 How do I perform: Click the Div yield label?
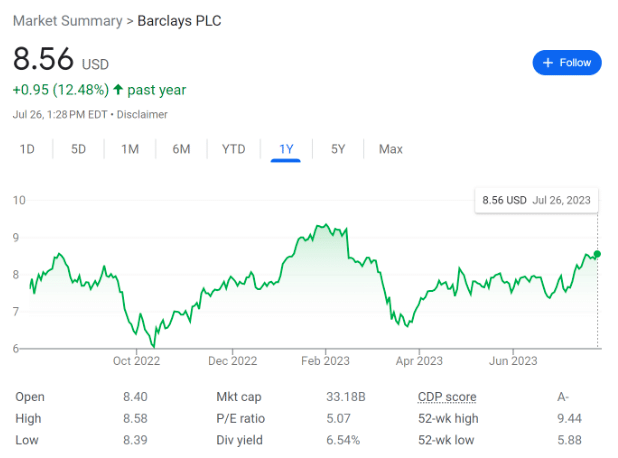239,440
